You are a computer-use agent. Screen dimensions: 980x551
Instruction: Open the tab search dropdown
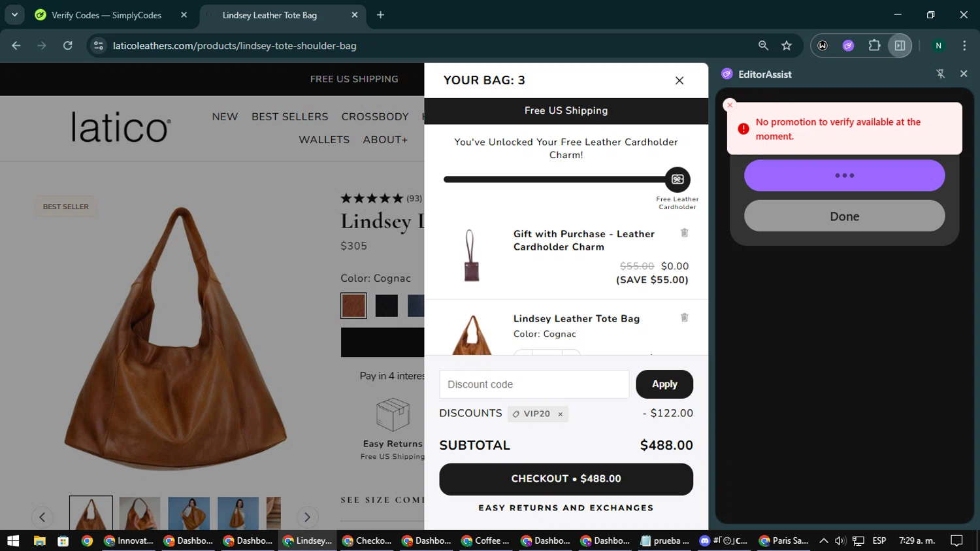pyautogui.click(x=14, y=14)
